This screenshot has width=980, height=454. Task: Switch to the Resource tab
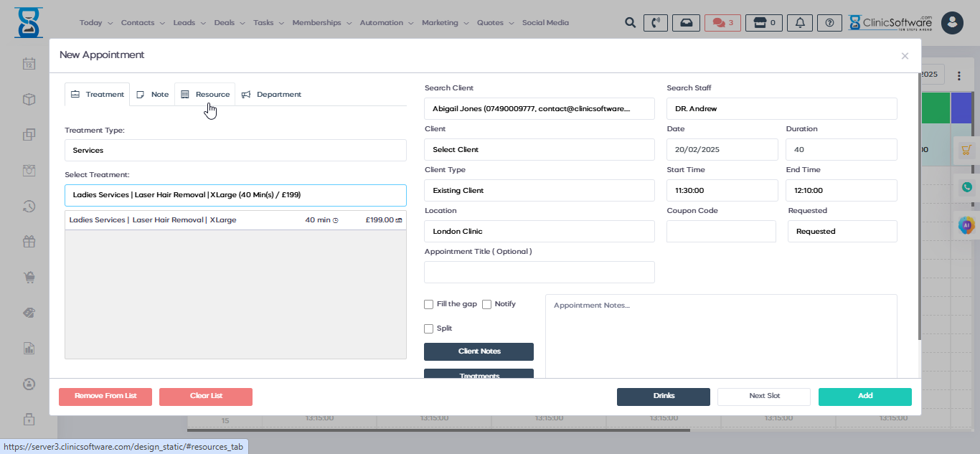click(205, 95)
